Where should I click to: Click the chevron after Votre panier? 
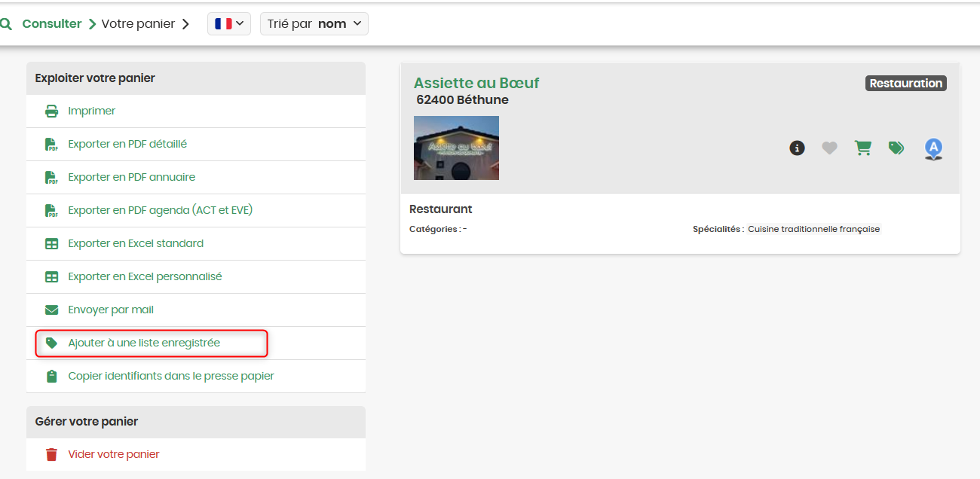pyautogui.click(x=185, y=24)
